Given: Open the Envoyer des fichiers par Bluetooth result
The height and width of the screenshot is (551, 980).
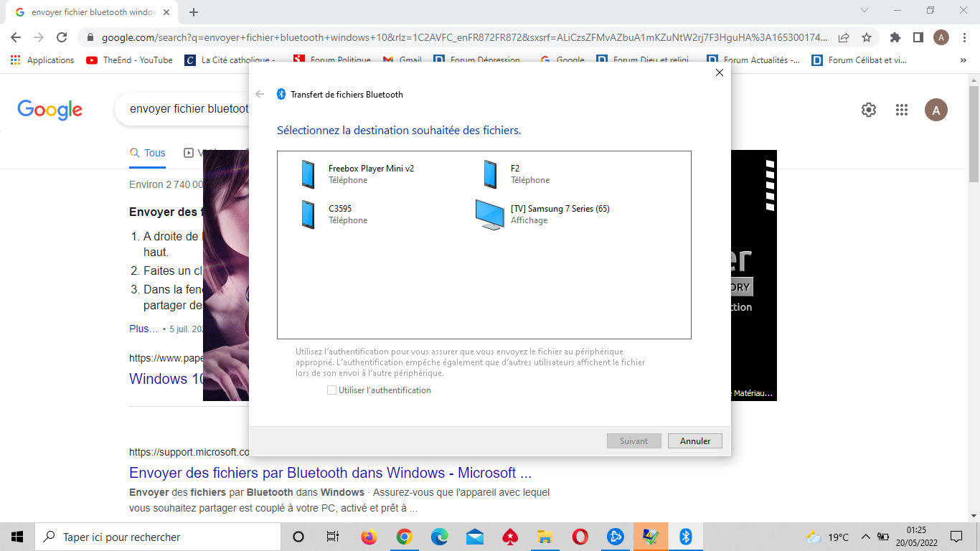Looking at the screenshot, I should pos(330,473).
